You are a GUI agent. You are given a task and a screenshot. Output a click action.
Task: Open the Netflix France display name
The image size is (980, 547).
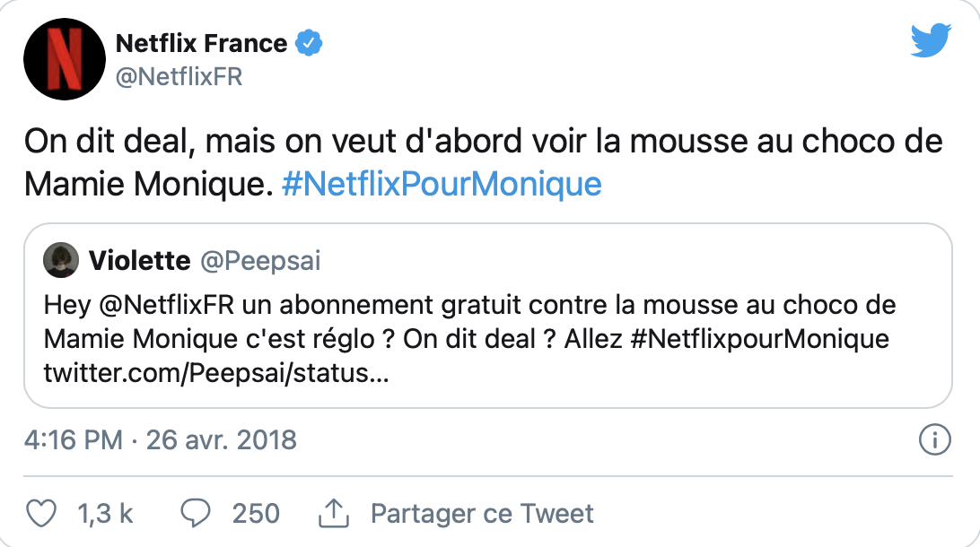(202, 43)
